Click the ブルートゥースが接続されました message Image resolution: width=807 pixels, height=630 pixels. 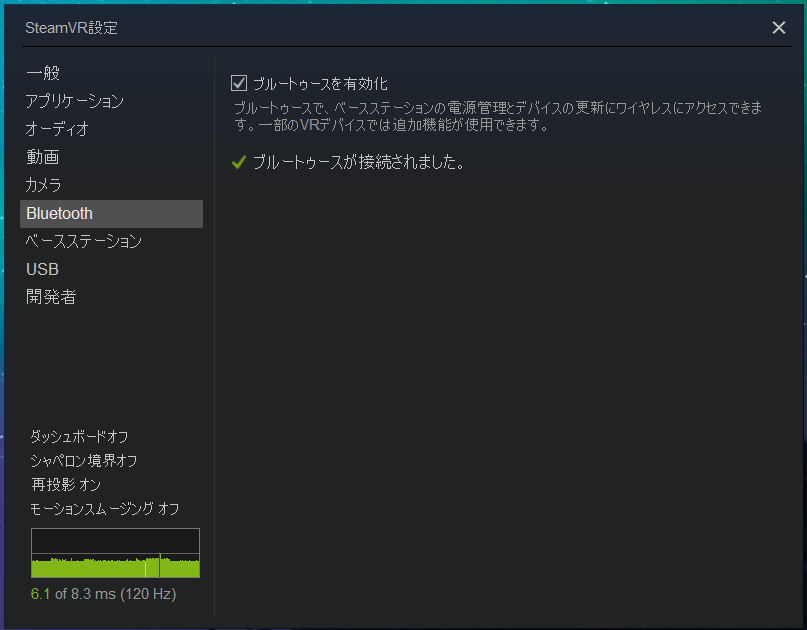[x=359, y=162]
